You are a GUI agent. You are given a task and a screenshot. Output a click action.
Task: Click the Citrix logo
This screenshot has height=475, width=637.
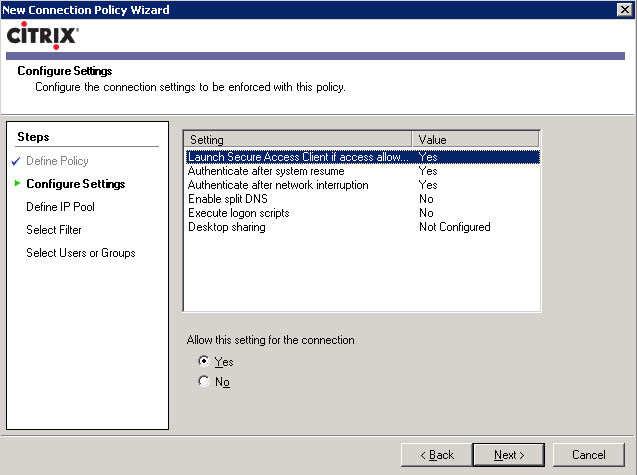click(x=43, y=36)
